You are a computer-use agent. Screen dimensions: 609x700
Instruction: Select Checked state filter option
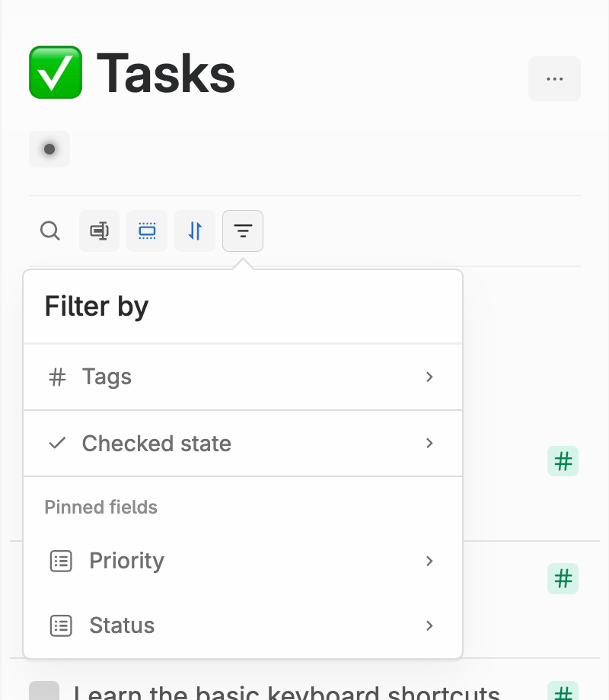(243, 444)
